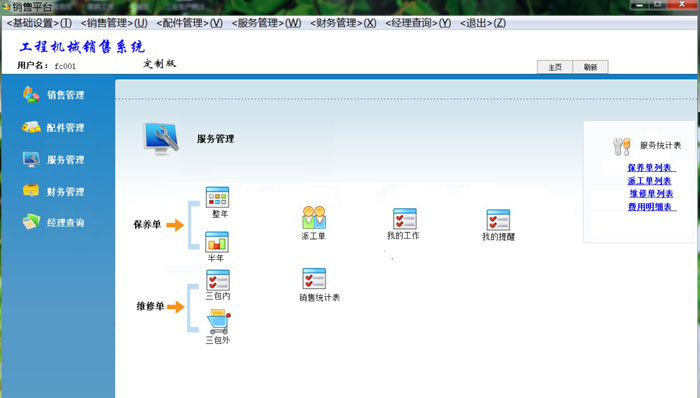Click the 主页 button

click(555, 67)
